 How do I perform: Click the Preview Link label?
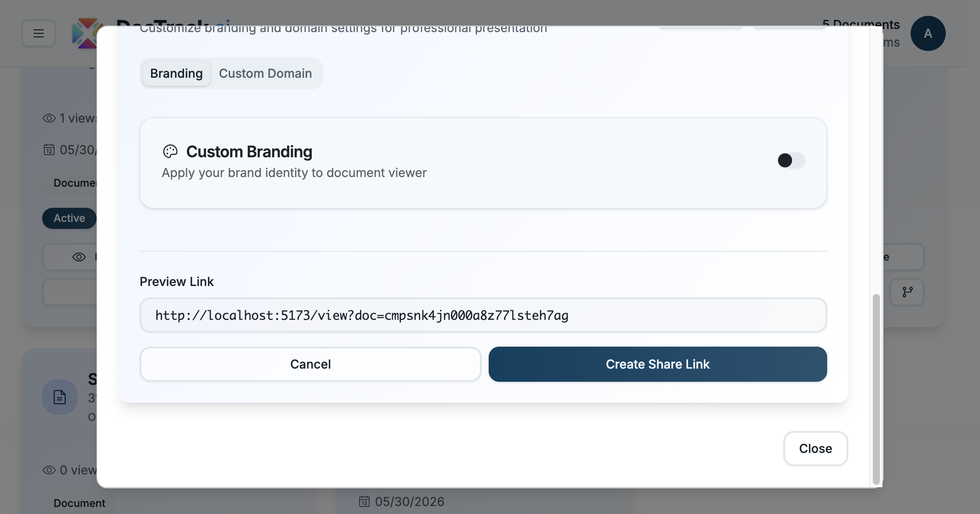point(177,282)
